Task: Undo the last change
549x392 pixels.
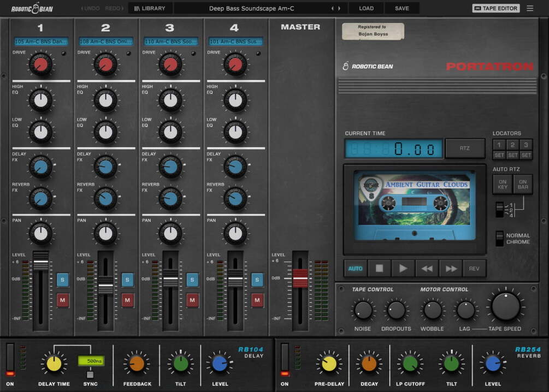Action: (x=90, y=8)
